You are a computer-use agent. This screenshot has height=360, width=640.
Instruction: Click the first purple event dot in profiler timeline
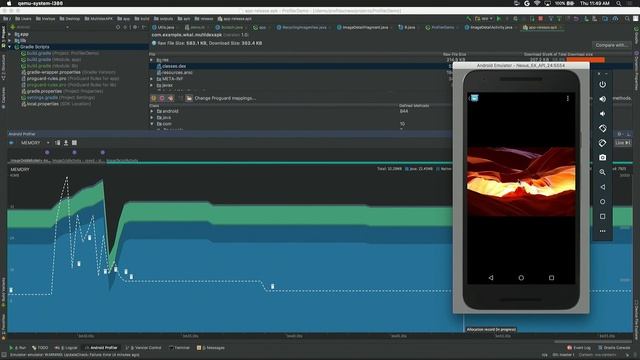pyautogui.click(x=47, y=152)
